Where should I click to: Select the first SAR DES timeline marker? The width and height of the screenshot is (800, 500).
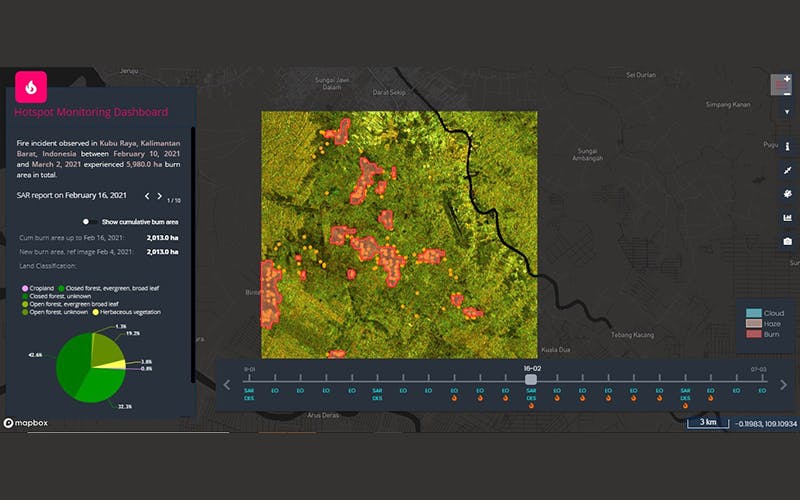coord(250,393)
